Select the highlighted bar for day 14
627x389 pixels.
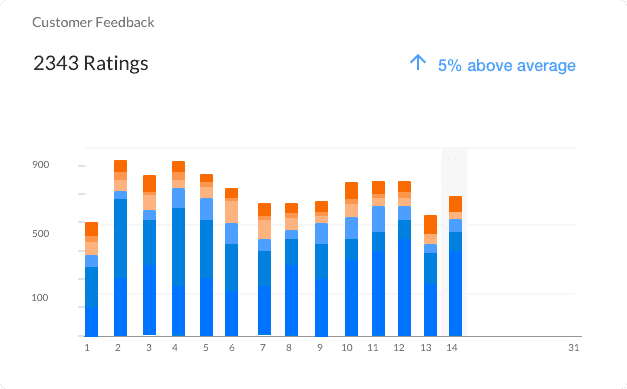[x=455, y=266]
